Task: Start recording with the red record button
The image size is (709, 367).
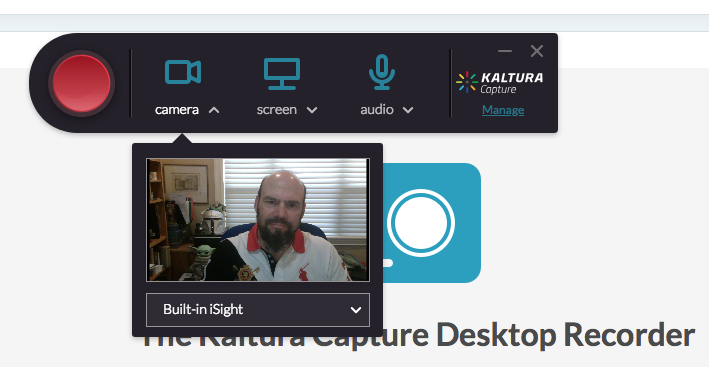Action: 81,84
